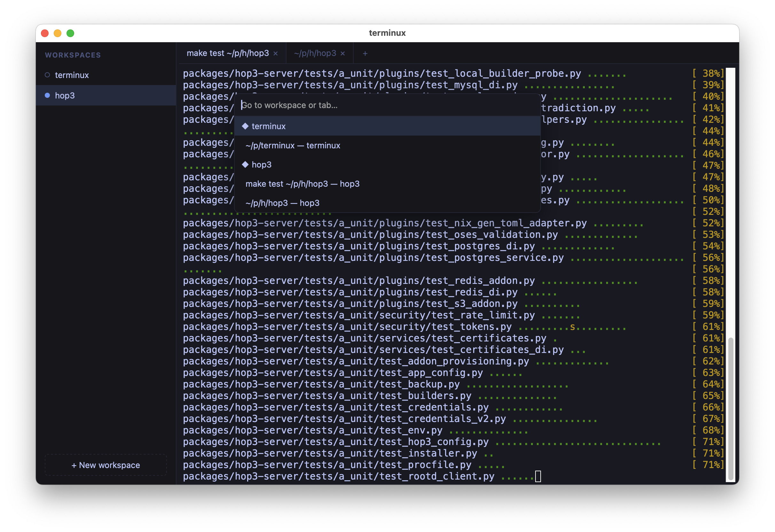Choose hop3 workspace in palette
This screenshot has height=532, width=775.
click(x=388, y=164)
